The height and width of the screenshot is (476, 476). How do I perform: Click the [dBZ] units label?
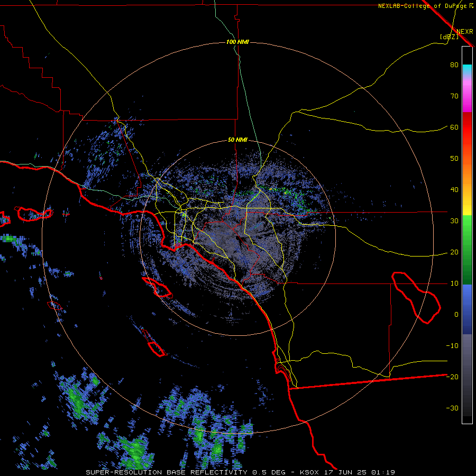[449, 36]
